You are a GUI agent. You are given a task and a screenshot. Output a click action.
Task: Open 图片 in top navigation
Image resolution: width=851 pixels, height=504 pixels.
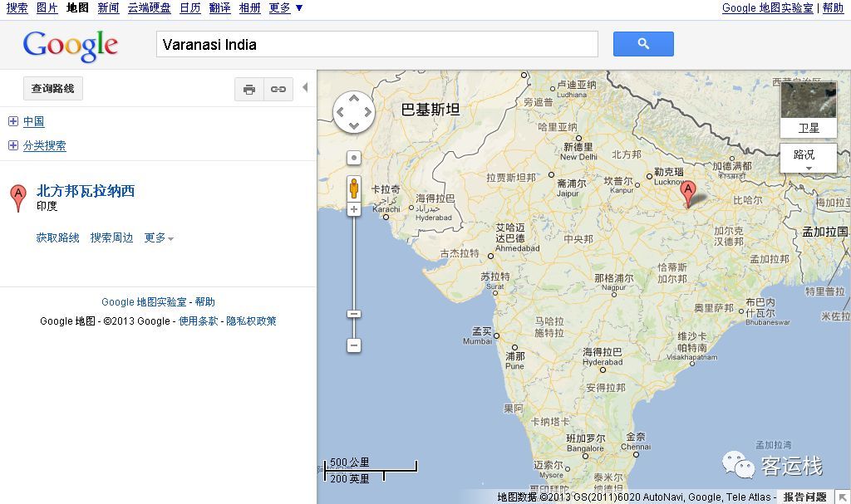47,8
